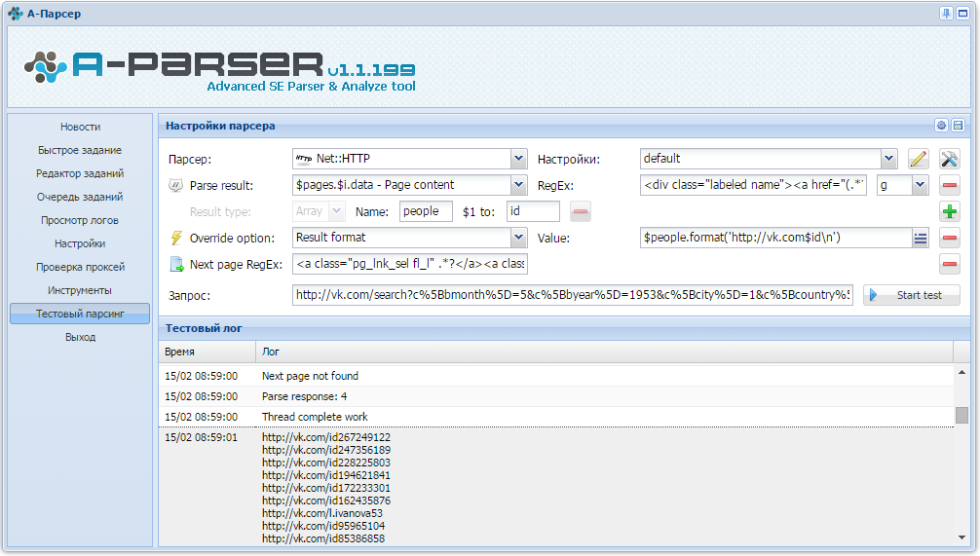Screen dimensions: 980x556
Task: Expand the Настройки default dropdown
Action: (888, 159)
